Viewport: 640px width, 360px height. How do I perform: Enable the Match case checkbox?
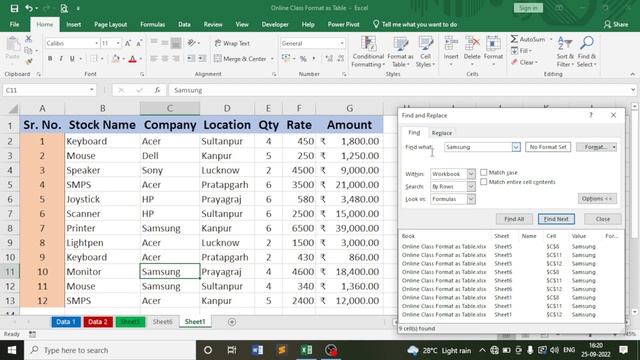(x=484, y=172)
